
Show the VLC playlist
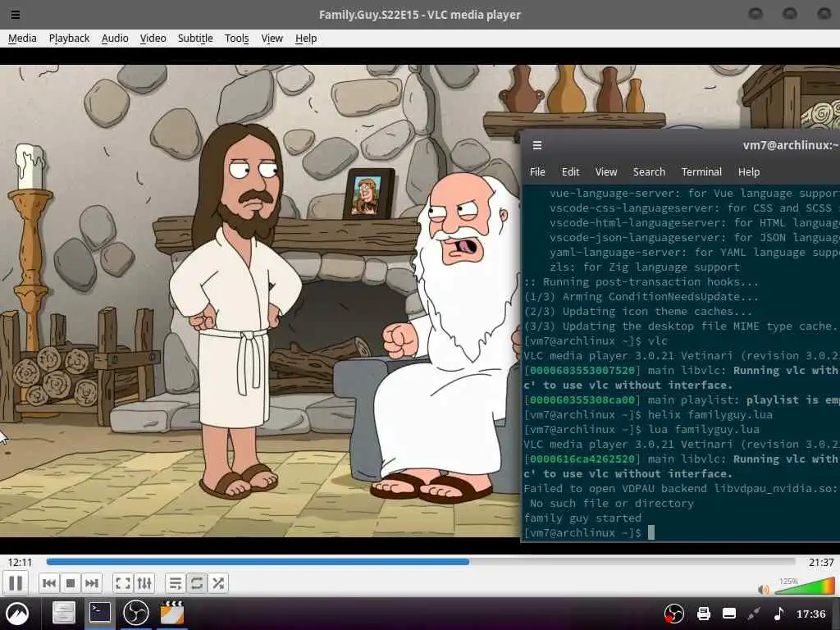click(x=176, y=583)
